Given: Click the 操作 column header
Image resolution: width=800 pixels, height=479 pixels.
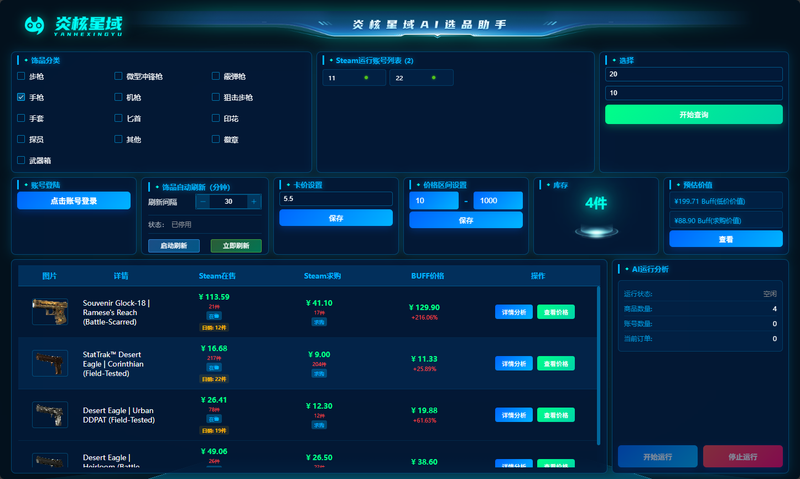Looking at the screenshot, I should tap(538, 275).
